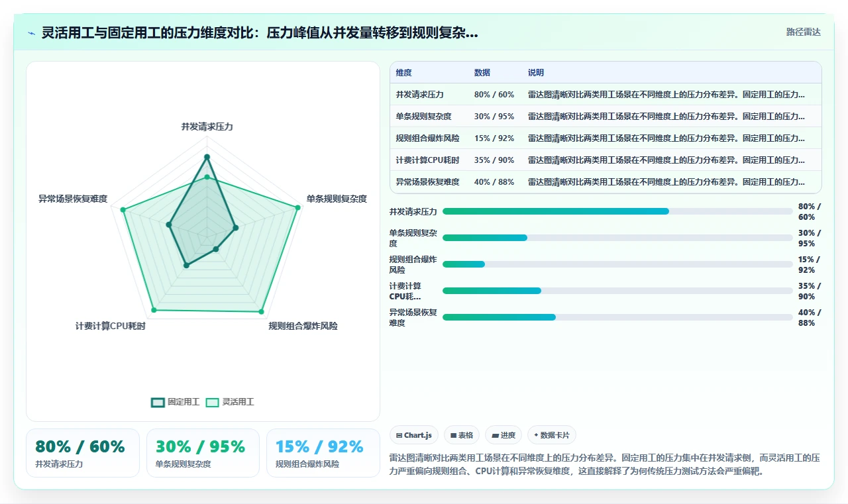The height and width of the screenshot is (504, 848).
Task: Click the 维度 column header
Action: (404, 73)
